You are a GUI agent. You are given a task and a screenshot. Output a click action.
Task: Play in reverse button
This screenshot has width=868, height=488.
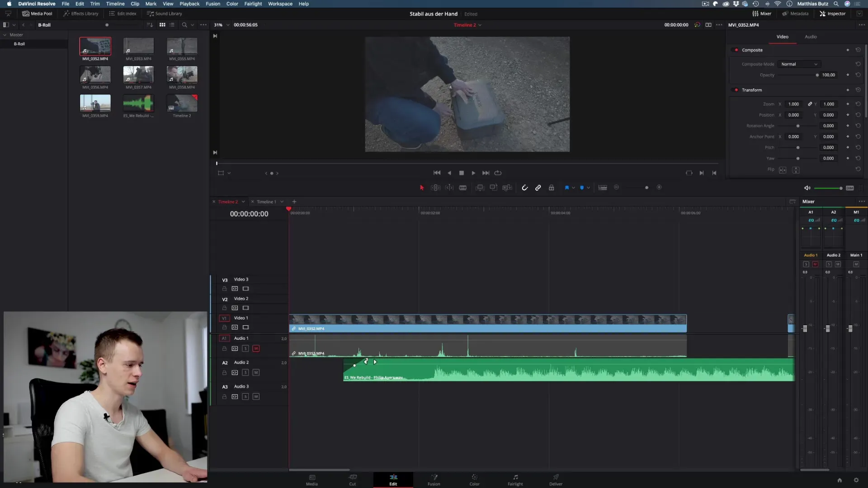pyautogui.click(x=449, y=173)
